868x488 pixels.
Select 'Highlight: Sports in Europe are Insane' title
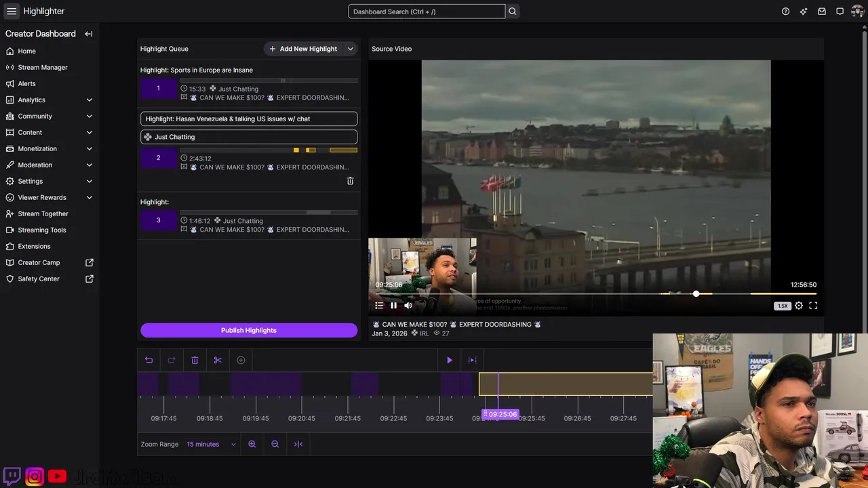(x=197, y=70)
